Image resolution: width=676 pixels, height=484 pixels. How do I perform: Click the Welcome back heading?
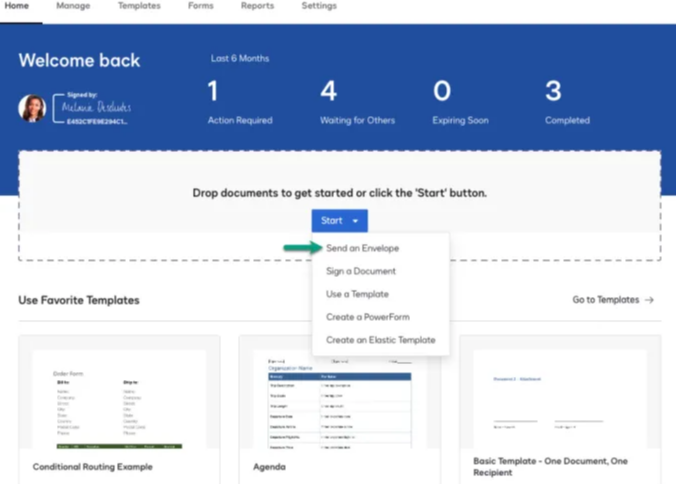pyautogui.click(x=79, y=60)
